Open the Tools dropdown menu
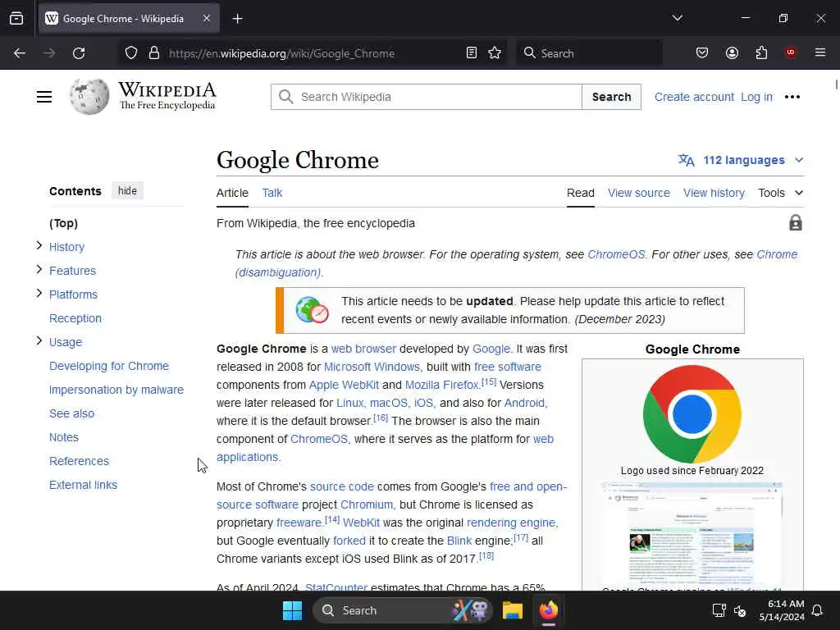840x630 pixels. coord(781,193)
